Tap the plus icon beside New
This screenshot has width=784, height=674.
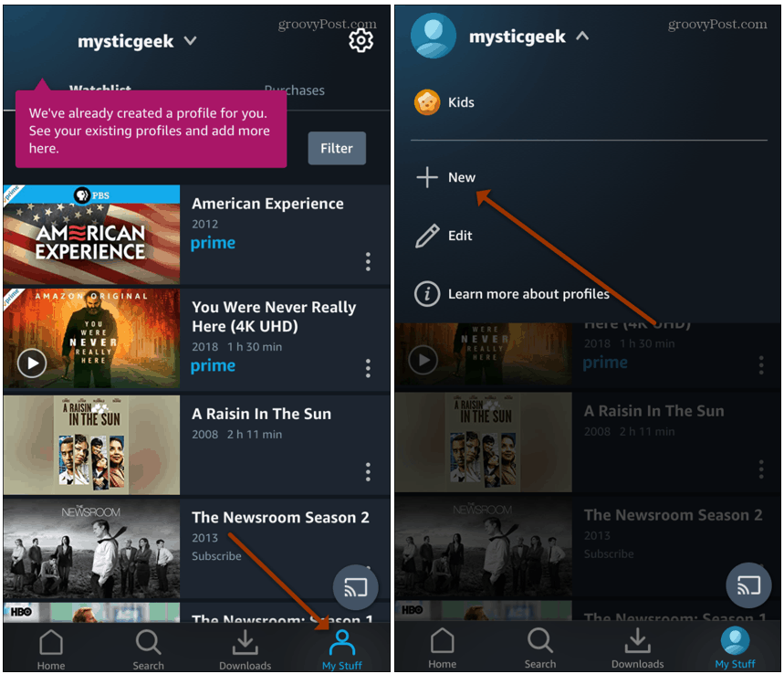pyautogui.click(x=427, y=177)
